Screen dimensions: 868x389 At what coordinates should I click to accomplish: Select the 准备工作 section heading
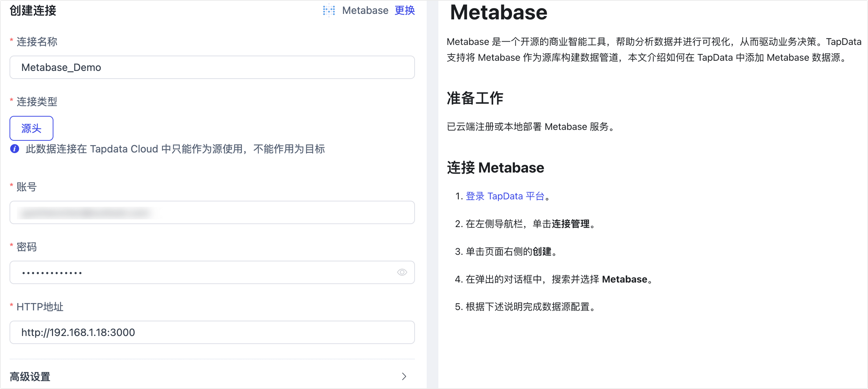tap(475, 98)
